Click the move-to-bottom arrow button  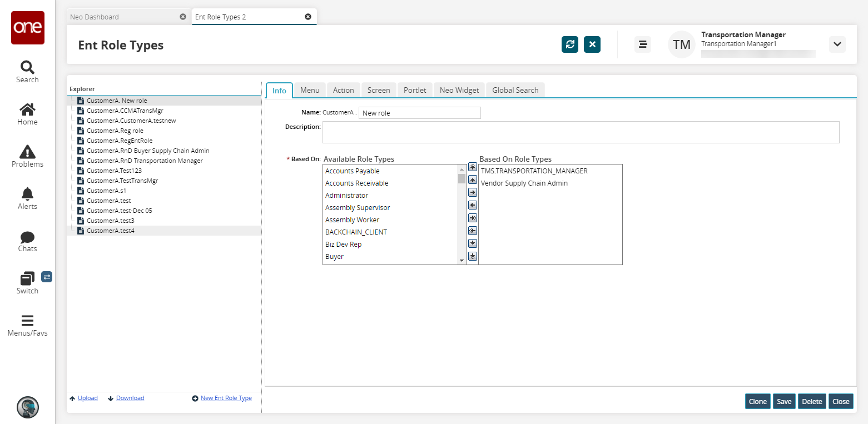(x=473, y=256)
